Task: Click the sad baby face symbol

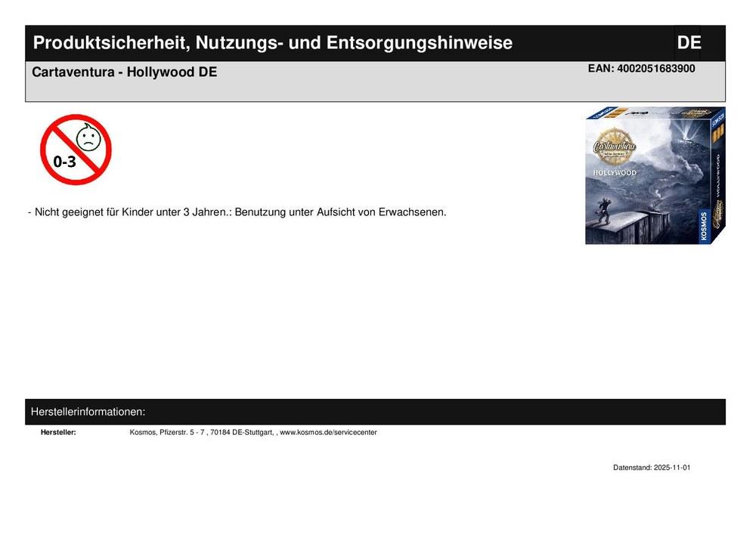Action: [88, 137]
